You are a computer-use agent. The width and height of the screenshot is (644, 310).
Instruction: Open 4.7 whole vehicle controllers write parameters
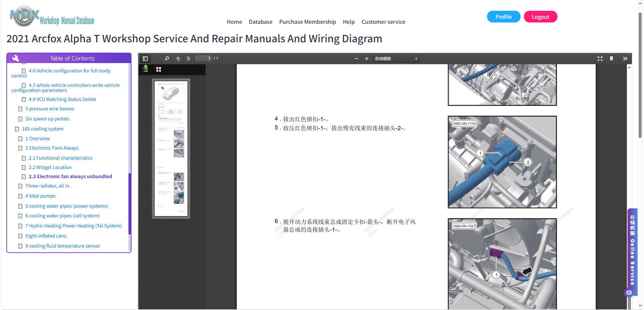[65, 88]
